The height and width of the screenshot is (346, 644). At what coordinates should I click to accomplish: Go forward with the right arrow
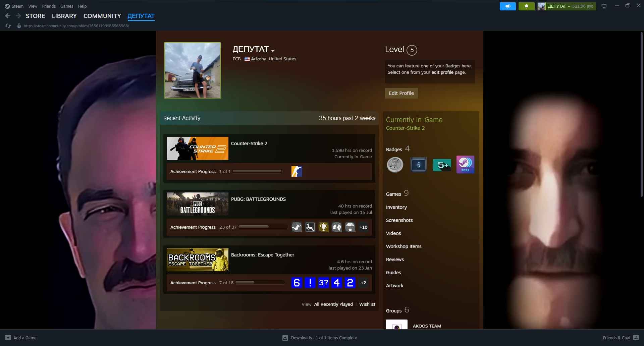18,16
